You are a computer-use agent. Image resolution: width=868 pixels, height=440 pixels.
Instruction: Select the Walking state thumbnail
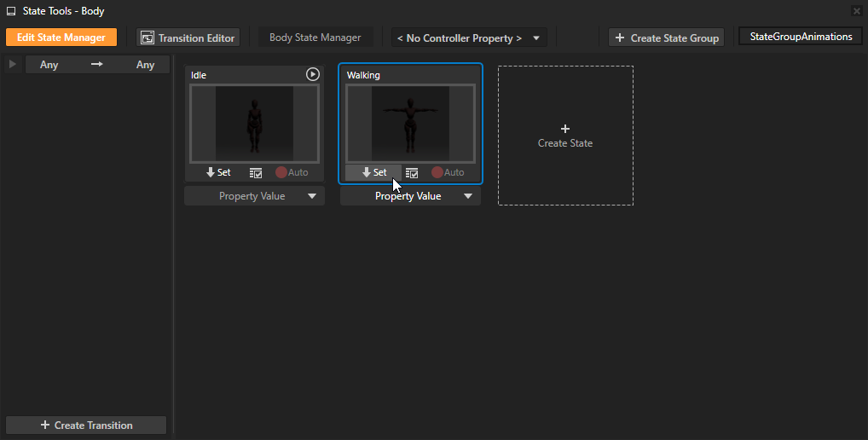[x=410, y=124]
